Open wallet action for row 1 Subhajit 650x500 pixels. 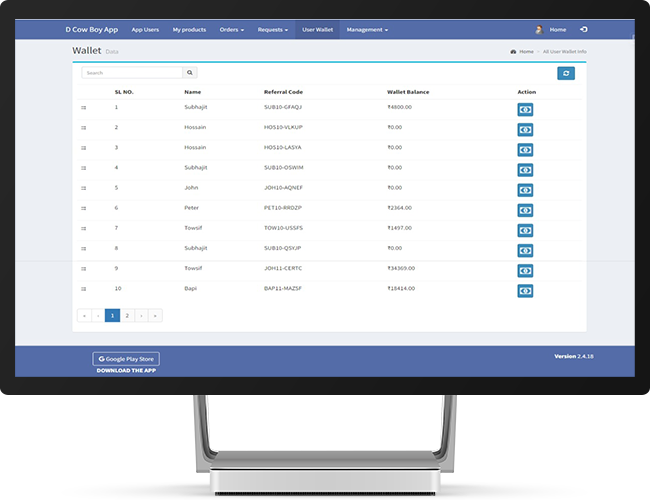coord(525,109)
